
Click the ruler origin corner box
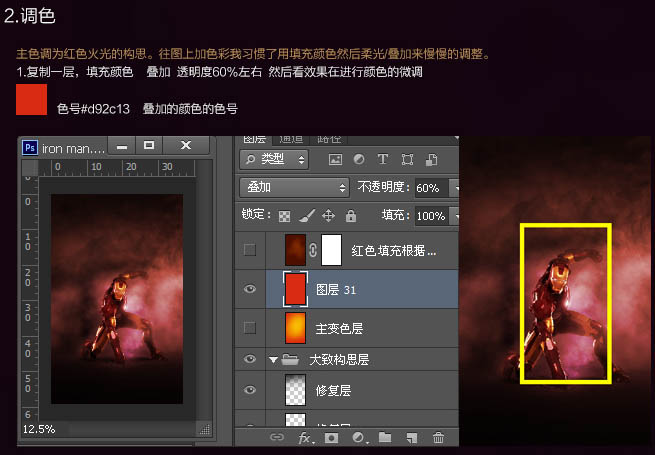30,168
